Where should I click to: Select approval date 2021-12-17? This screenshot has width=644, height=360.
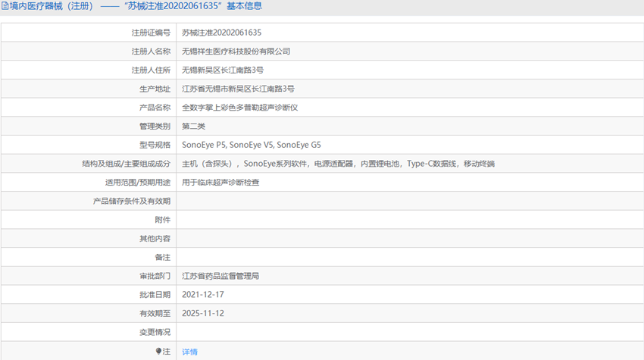point(203,295)
